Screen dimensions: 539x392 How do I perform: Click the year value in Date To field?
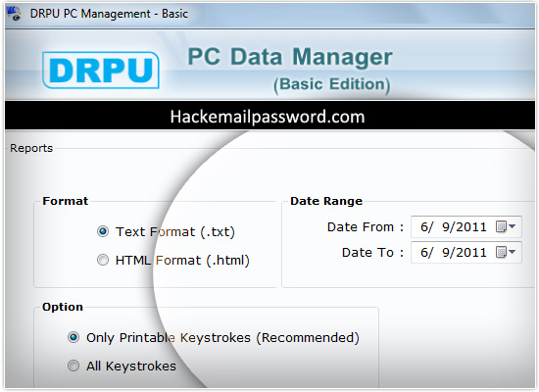pyautogui.click(x=469, y=253)
